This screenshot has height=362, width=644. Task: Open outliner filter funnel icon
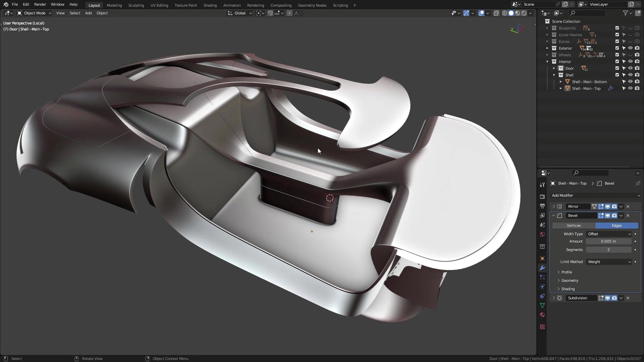pos(626,13)
